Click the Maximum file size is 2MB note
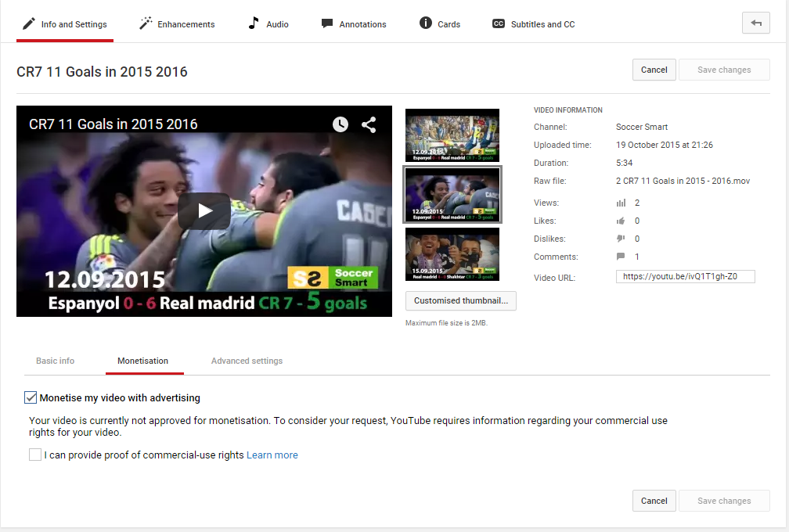The image size is (789, 532). pos(446,323)
